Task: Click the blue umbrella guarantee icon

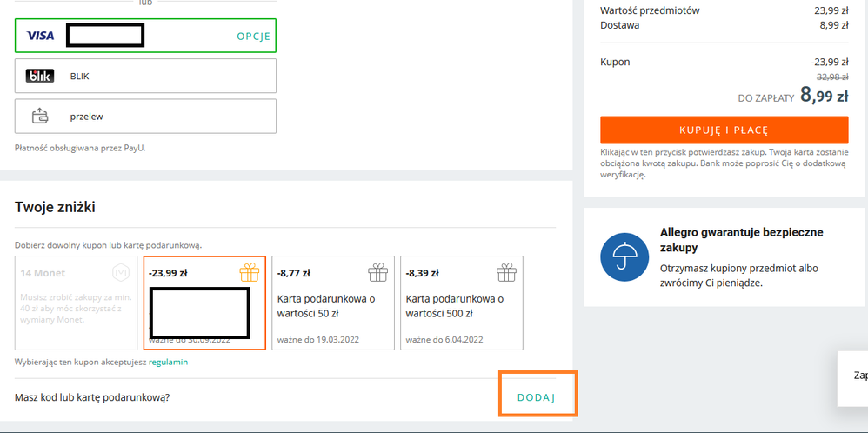Action: click(x=624, y=257)
